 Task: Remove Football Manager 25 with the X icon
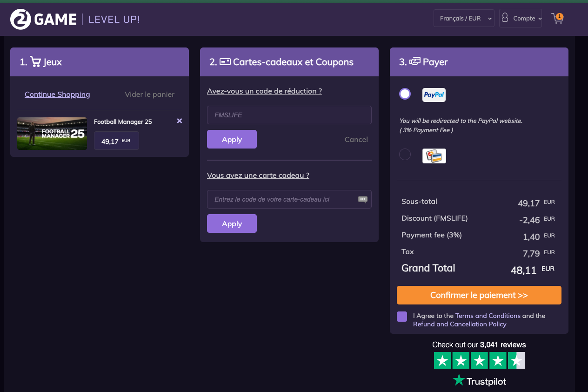pos(180,121)
